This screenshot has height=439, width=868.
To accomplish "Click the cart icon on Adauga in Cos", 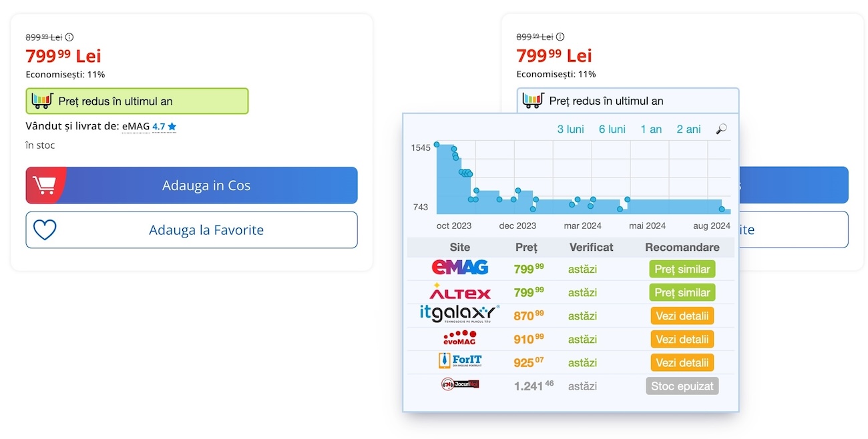I will click(x=45, y=185).
